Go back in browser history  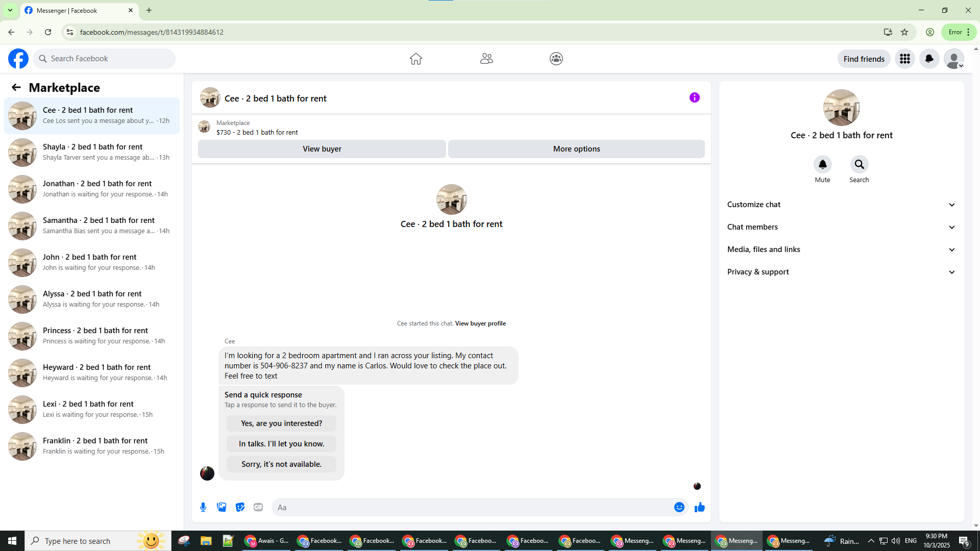(11, 32)
